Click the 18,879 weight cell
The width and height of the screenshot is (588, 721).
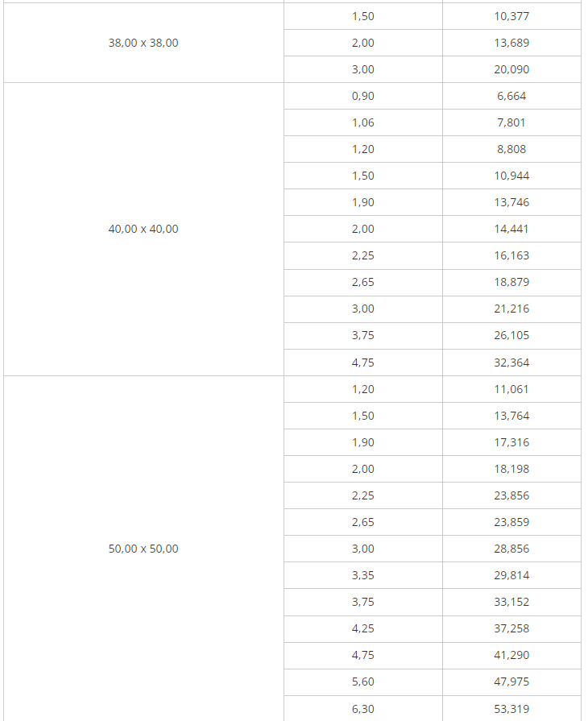(x=511, y=282)
